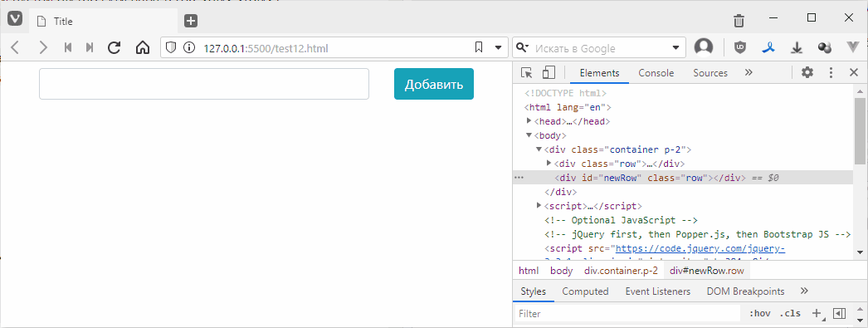Screen dimensions: 868x328
Task: Open the Event Listeners tab
Action: [x=658, y=291]
